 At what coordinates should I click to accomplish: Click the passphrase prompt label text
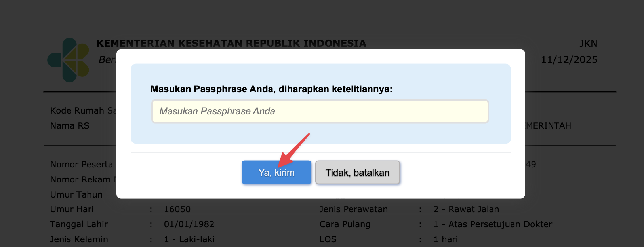click(271, 89)
